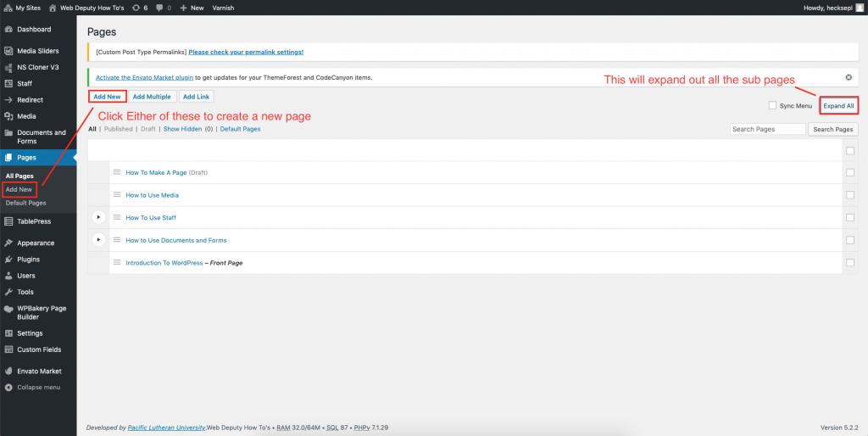Click the Add Link button

click(x=197, y=97)
